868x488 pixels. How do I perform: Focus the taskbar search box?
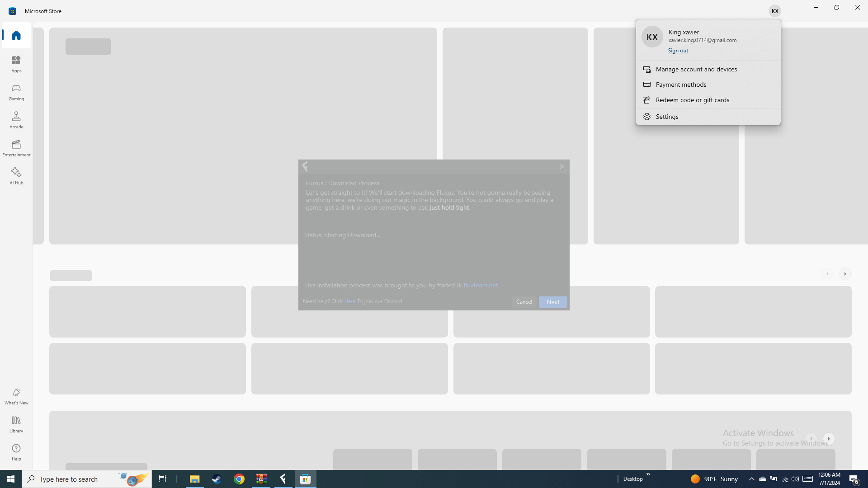(x=87, y=479)
